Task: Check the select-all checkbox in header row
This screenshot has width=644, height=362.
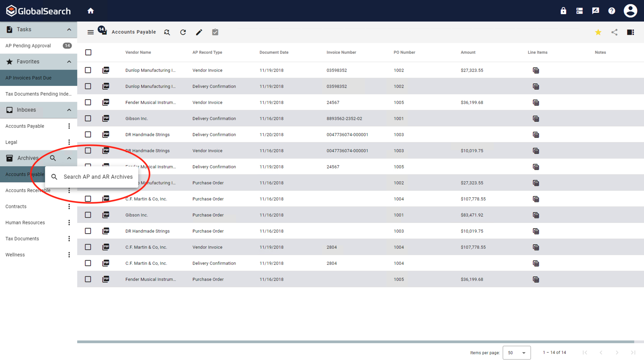Action: click(x=88, y=52)
